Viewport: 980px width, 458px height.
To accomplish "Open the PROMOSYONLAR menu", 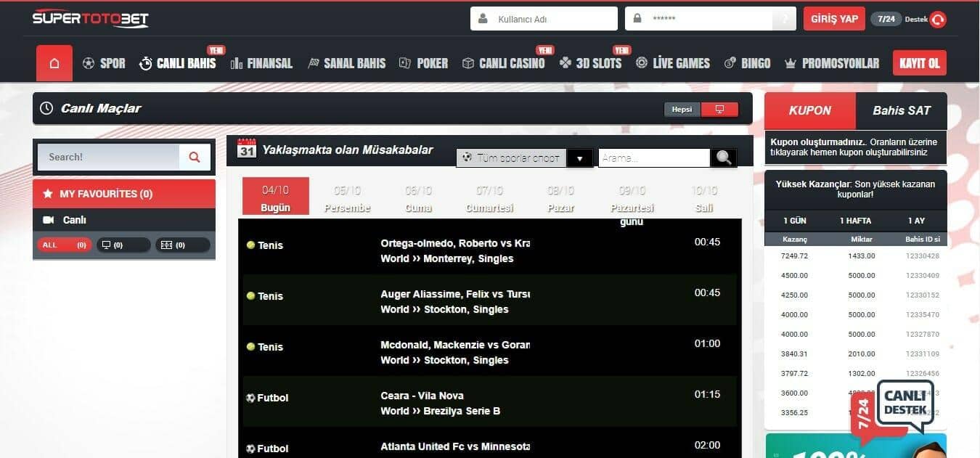I will coord(832,63).
